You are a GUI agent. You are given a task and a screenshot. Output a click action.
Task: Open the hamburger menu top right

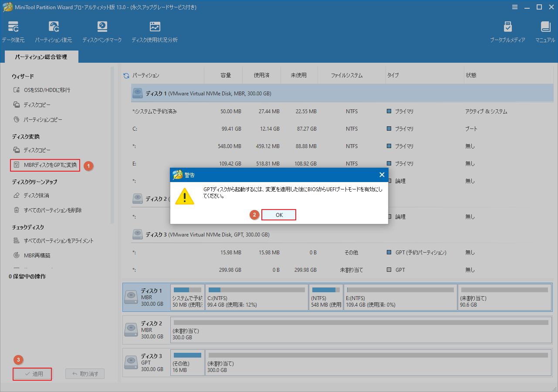pos(515,7)
